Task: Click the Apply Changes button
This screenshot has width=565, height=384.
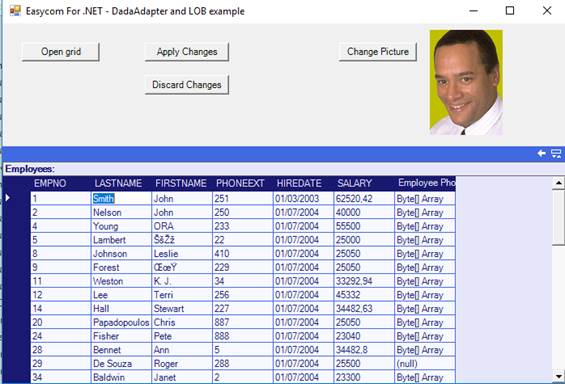Action: [187, 52]
